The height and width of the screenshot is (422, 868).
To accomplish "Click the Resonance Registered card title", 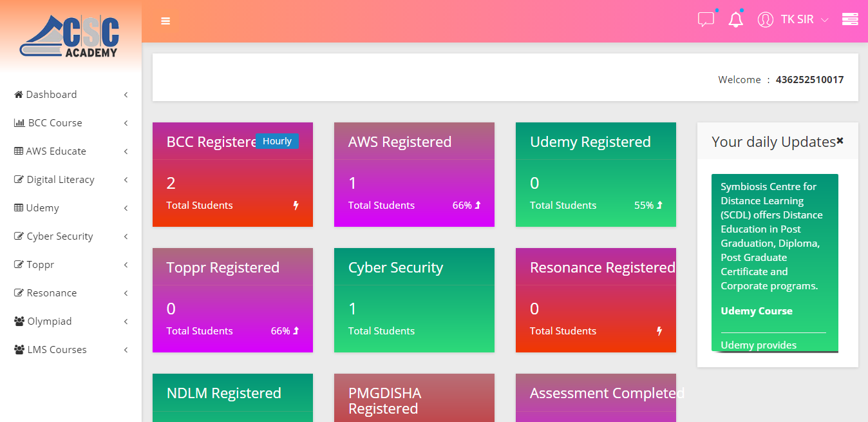I will point(603,267).
